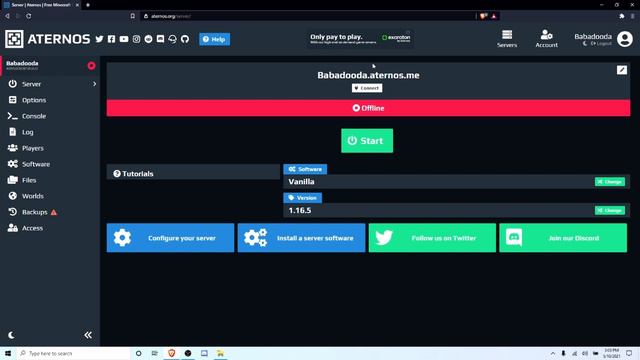Click Join our Discord tile

563,238
